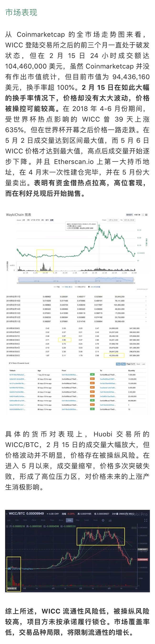Click the To date field 6月 26, 2018
Screen dimensions: 155x644
point(129,220)
